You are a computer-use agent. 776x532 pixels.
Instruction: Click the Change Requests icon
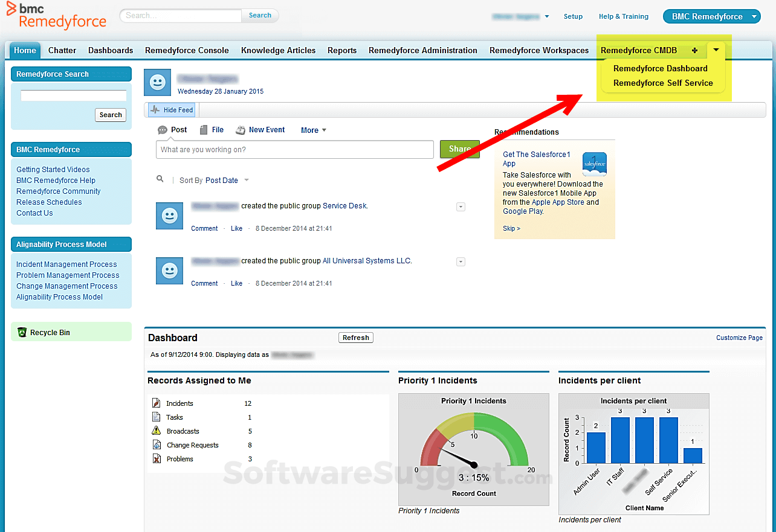tap(157, 444)
